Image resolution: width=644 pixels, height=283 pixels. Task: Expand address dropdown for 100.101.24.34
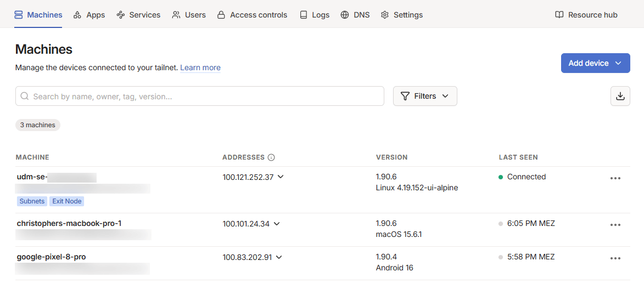(x=277, y=224)
